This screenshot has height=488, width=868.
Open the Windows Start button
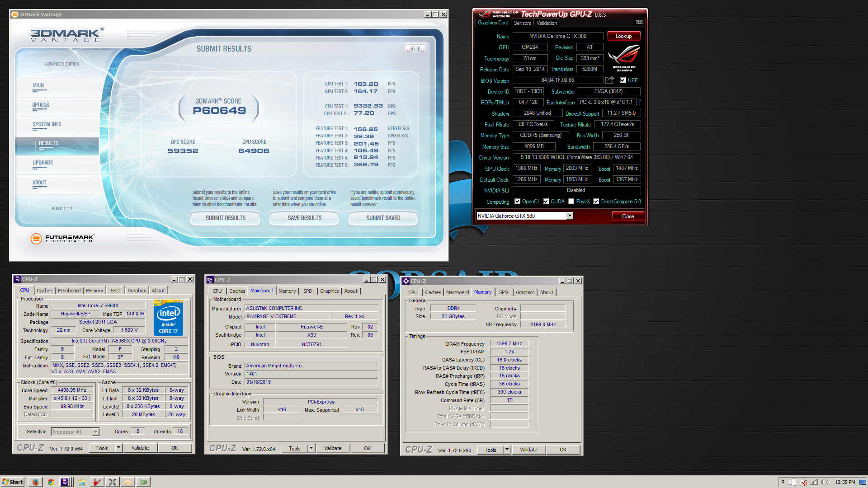point(13,482)
